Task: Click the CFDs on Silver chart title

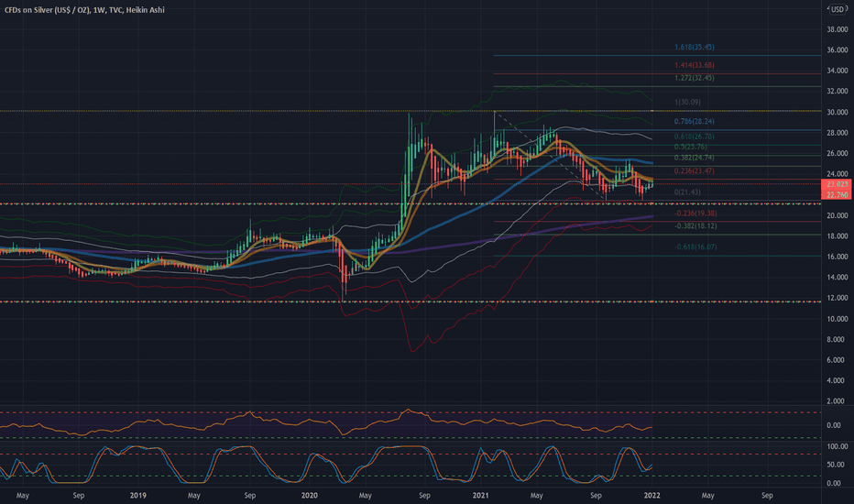Action: tap(84, 10)
